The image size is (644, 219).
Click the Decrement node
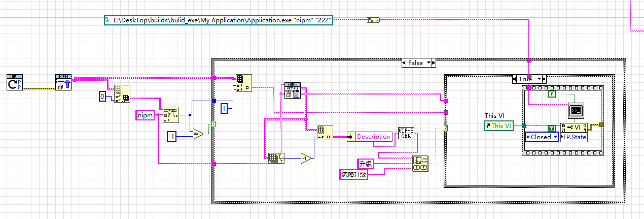(x=306, y=158)
